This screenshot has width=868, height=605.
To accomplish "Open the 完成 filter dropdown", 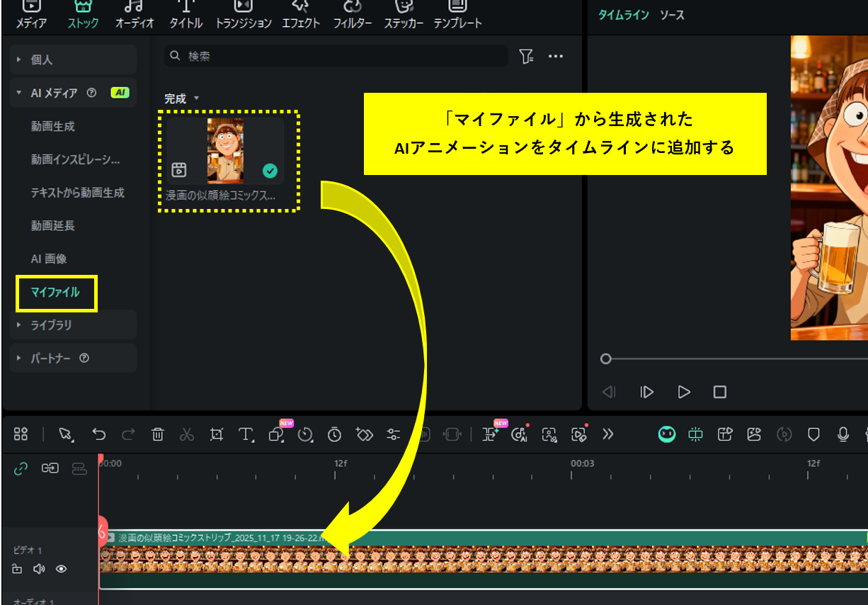I will tap(180, 98).
